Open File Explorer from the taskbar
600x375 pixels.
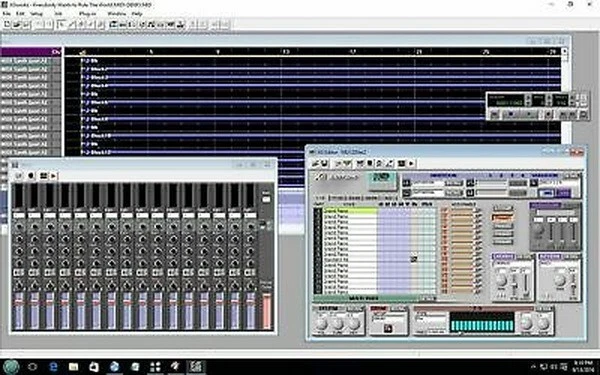click(x=73, y=367)
